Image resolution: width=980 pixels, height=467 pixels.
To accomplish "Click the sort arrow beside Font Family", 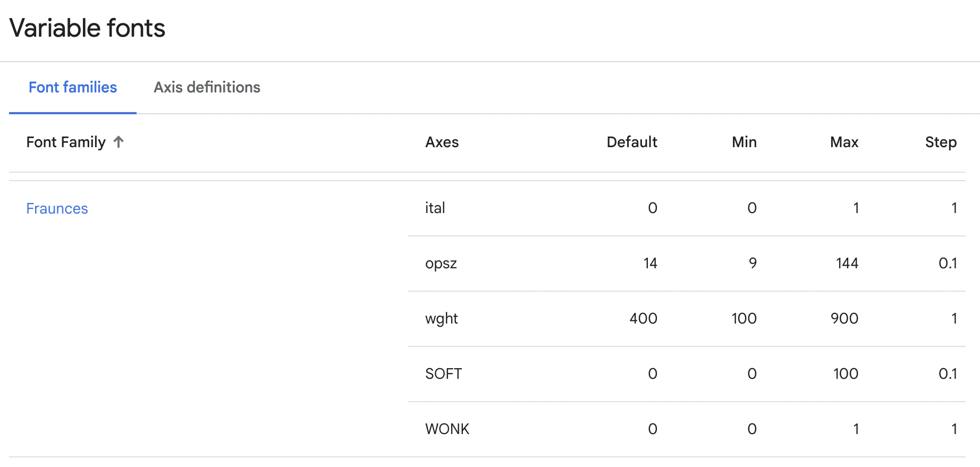I will pyautogui.click(x=119, y=142).
